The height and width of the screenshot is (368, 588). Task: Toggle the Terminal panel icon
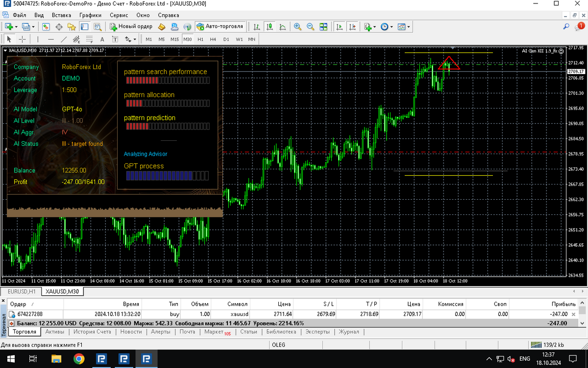click(x=84, y=26)
